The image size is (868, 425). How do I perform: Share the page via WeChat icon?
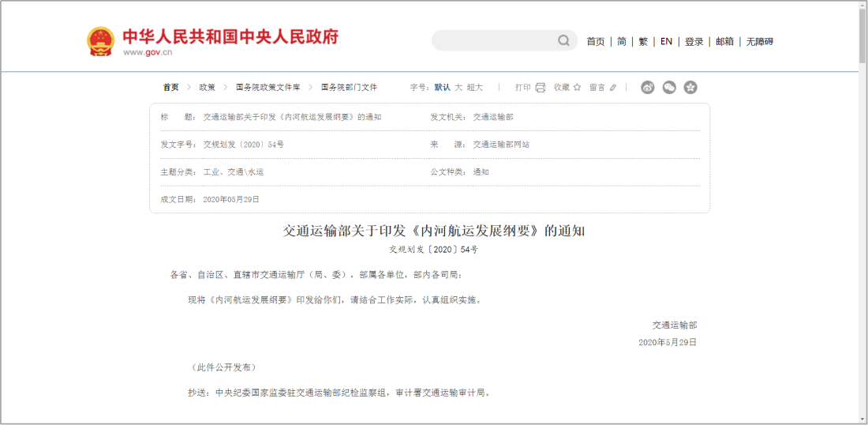(x=669, y=88)
